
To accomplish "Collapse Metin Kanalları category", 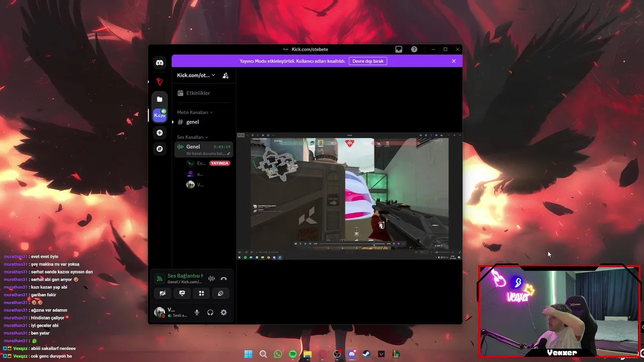I will point(195,112).
